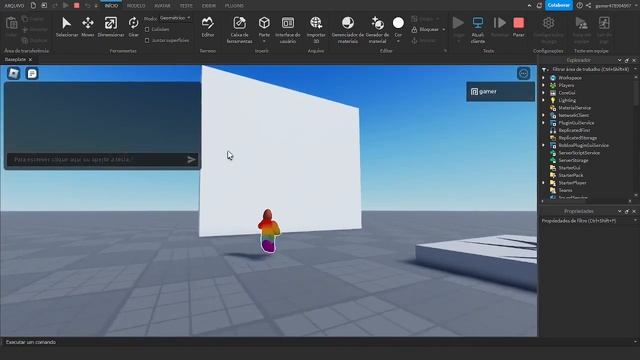Click the gamer player list entry
Viewport: 640px width, 360px height.
500,92
